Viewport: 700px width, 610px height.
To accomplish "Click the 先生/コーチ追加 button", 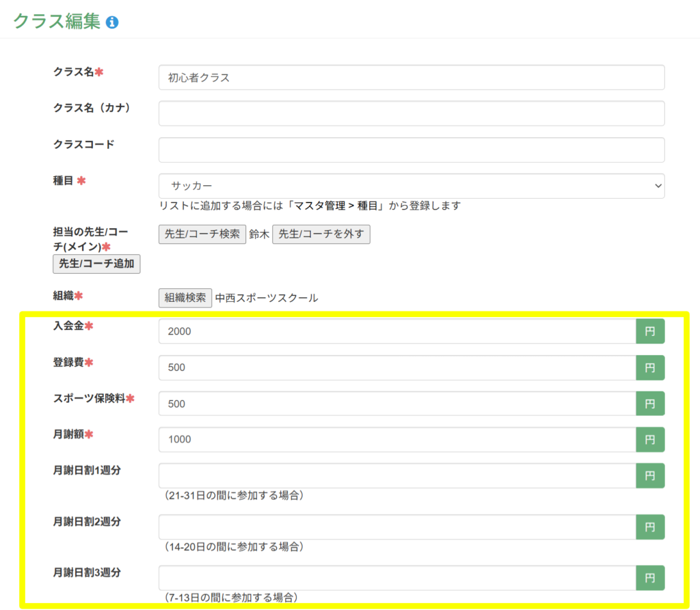I will pos(96,264).
